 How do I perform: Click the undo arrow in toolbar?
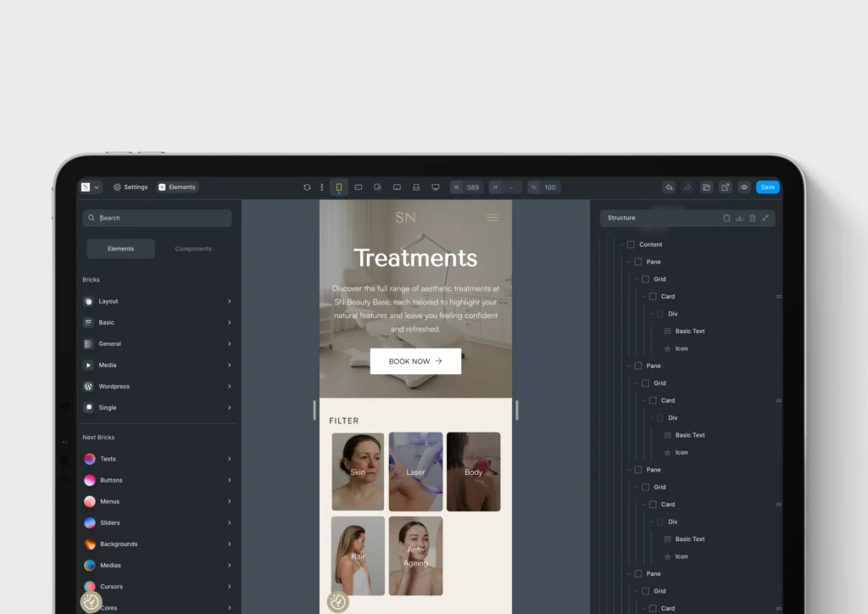click(x=669, y=187)
